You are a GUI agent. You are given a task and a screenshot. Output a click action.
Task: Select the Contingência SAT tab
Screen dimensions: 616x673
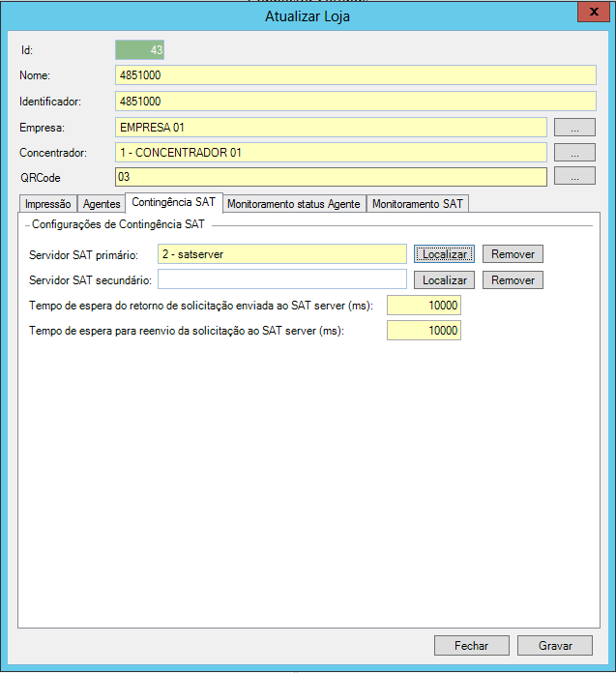173,203
